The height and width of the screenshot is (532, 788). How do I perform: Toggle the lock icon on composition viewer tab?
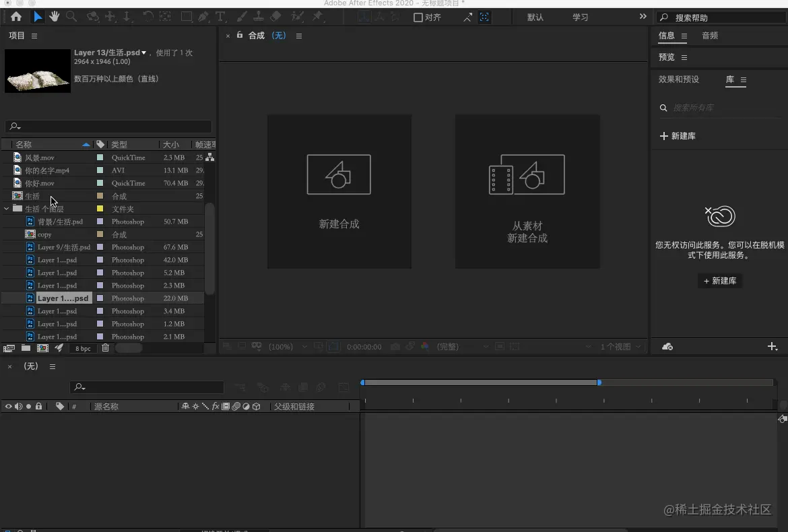pos(240,35)
